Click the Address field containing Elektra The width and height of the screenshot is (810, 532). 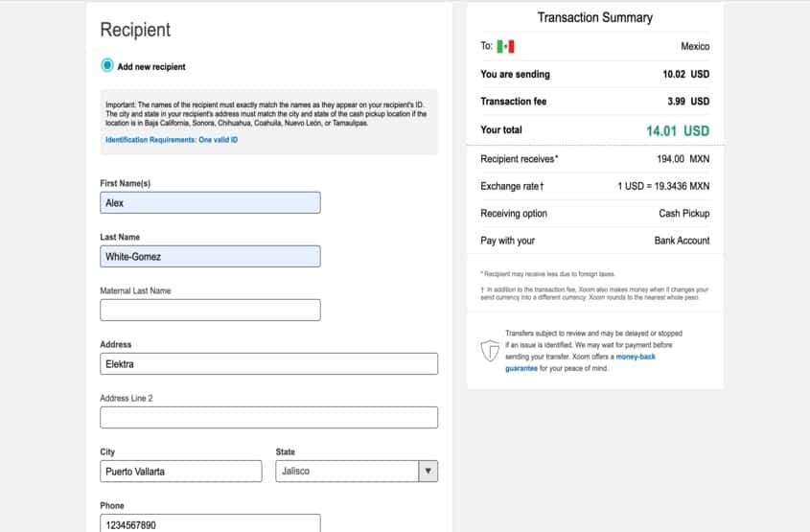coord(269,364)
